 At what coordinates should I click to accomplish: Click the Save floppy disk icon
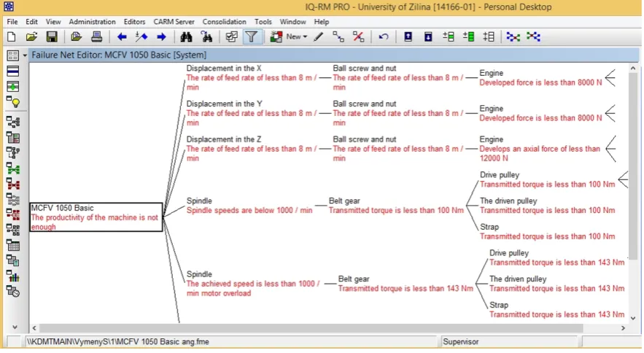52,37
